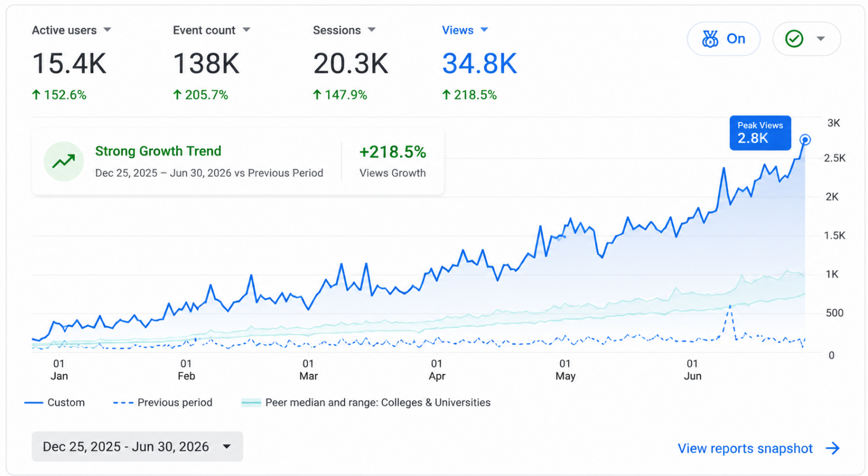Click the 01 Jun axis label

(x=692, y=370)
